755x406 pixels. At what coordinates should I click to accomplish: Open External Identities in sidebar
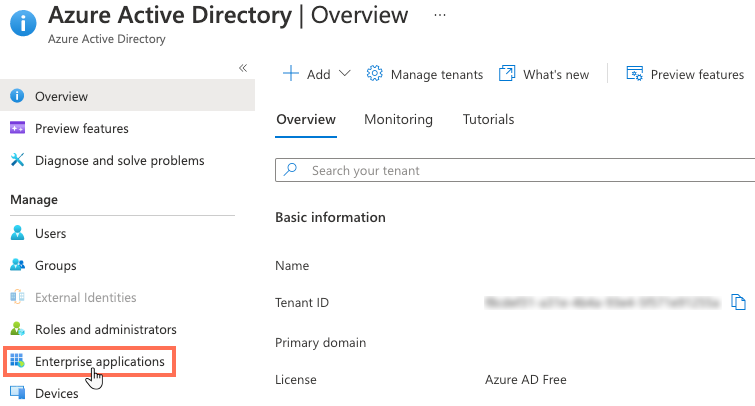pos(86,297)
